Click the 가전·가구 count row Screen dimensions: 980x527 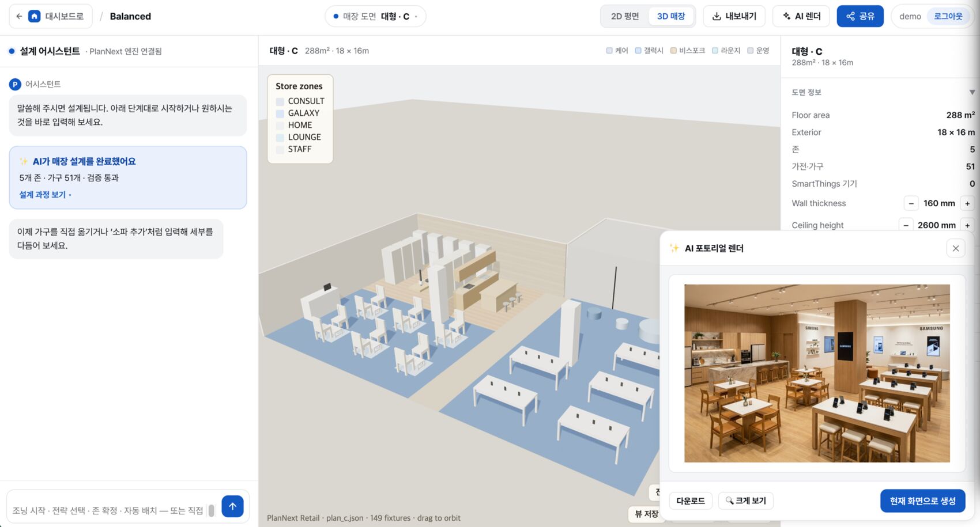(x=883, y=166)
